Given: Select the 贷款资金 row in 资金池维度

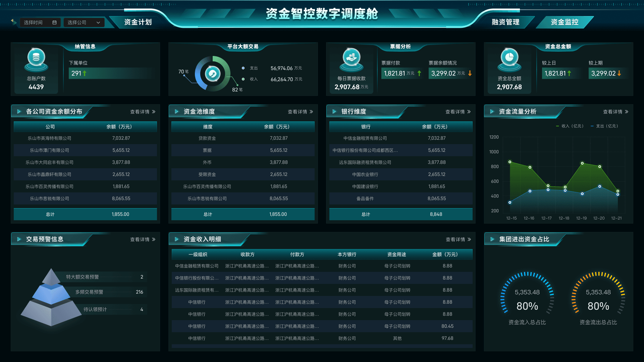Looking at the screenshot, I should [243, 138].
